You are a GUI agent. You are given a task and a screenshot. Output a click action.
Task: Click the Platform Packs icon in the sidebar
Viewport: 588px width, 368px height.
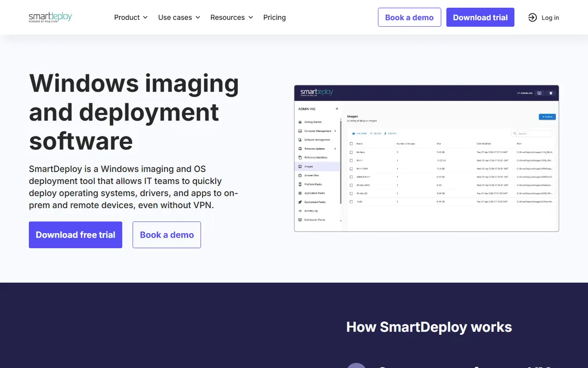(x=300, y=184)
